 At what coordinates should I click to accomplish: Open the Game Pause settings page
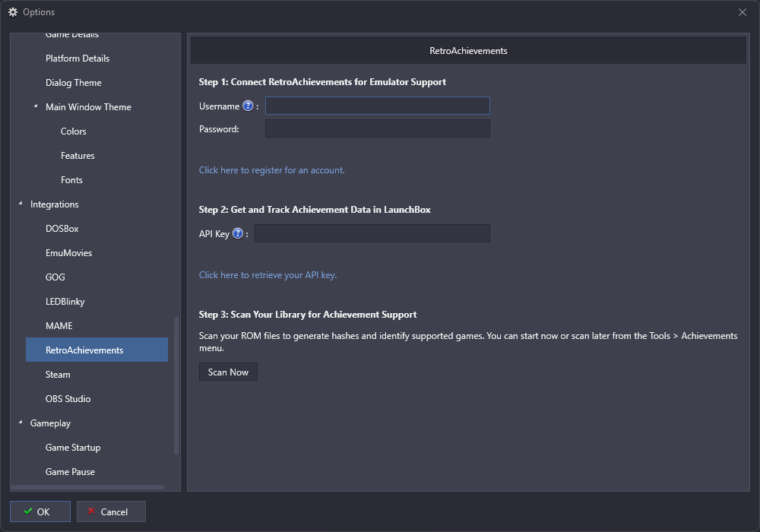(70, 471)
